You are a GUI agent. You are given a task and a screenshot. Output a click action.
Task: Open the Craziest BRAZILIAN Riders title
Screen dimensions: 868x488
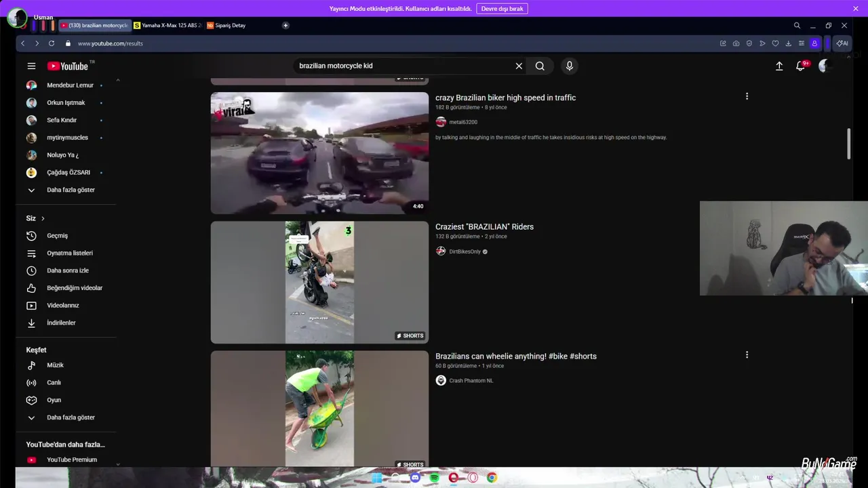click(x=484, y=227)
